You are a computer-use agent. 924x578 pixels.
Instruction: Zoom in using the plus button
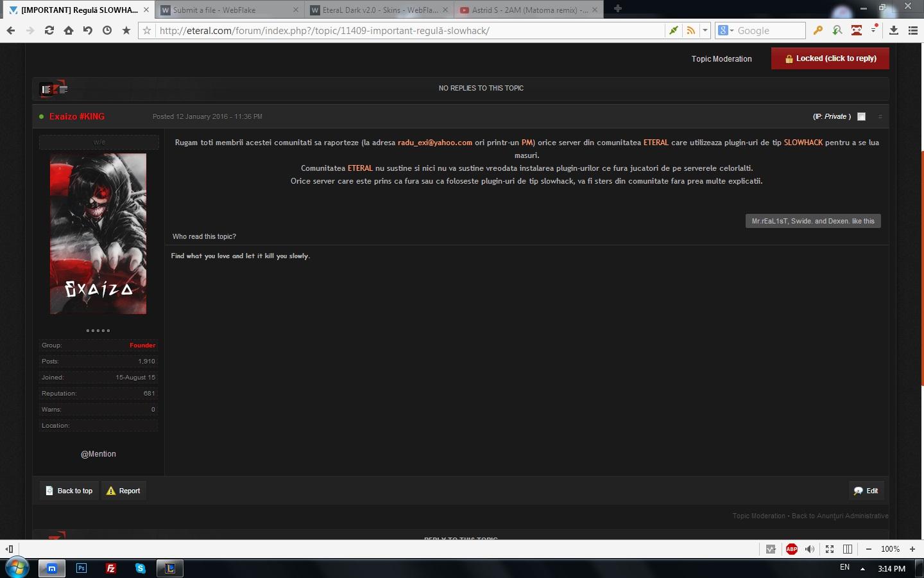pos(912,549)
